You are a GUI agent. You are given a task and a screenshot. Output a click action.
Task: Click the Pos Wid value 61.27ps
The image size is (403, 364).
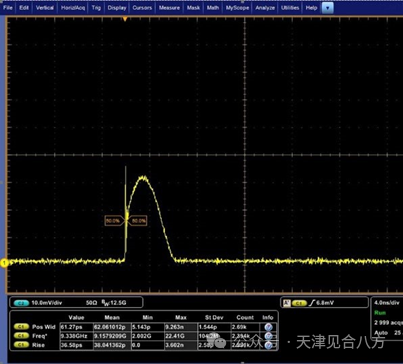coord(71,327)
